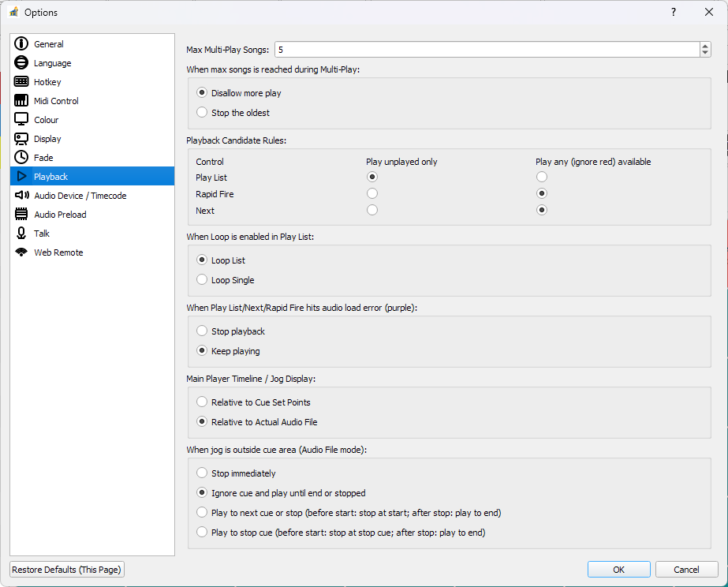
Task: Click the OK button
Action: pos(618,569)
